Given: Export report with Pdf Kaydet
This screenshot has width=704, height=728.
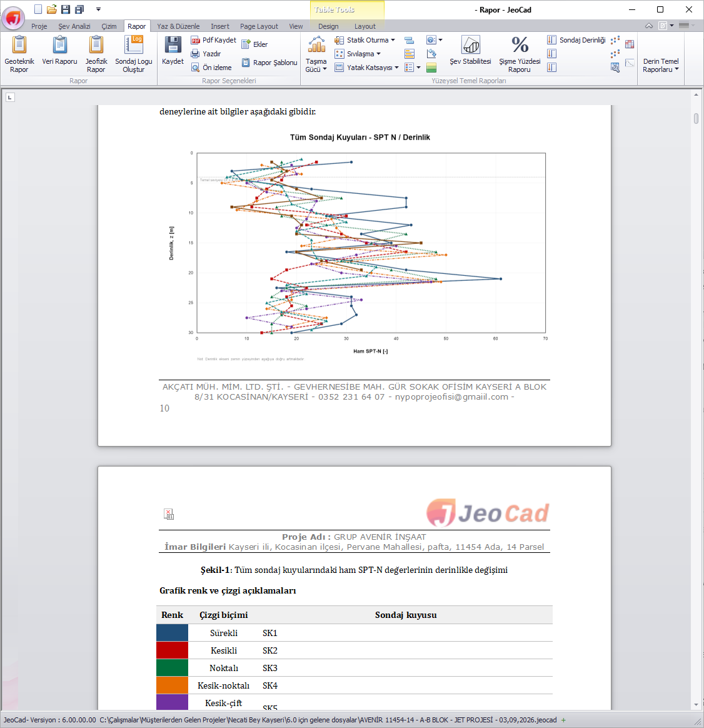Looking at the screenshot, I should pos(213,41).
